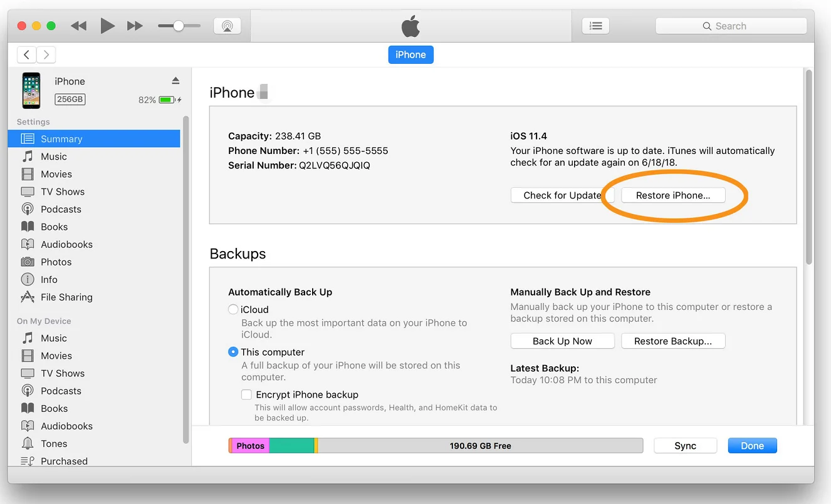Eject the iPhone from the sidebar
The width and height of the screenshot is (831, 504).
tap(175, 81)
